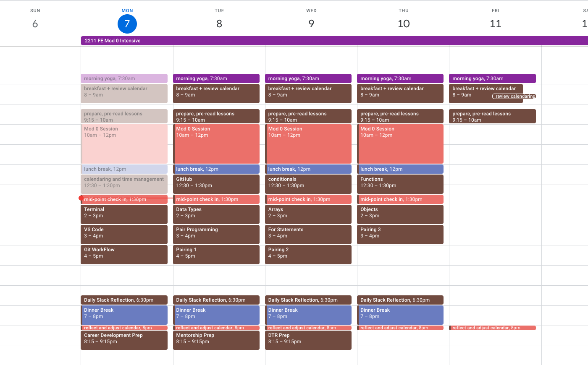588x365 pixels.
Task: Open Thursday's "Objects" event
Action: pyautogui.click(x=400, y=214)
